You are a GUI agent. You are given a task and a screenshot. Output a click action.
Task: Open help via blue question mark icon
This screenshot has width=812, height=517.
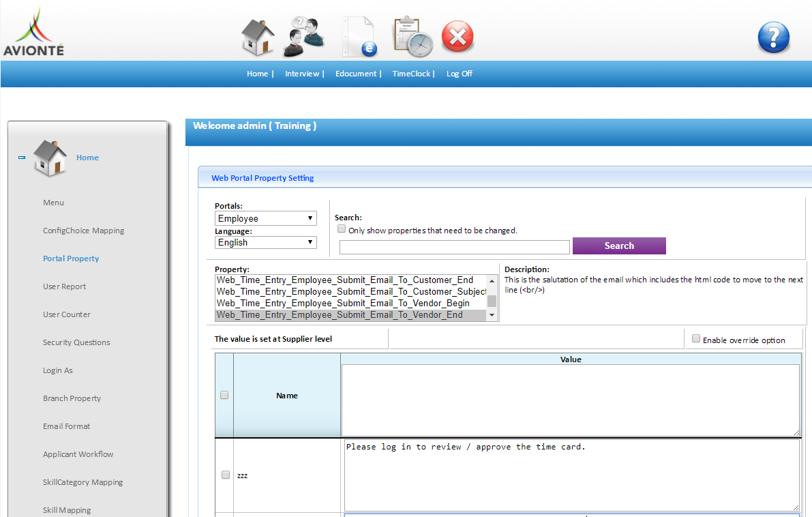pyautogui.click(x=773, y=38)
